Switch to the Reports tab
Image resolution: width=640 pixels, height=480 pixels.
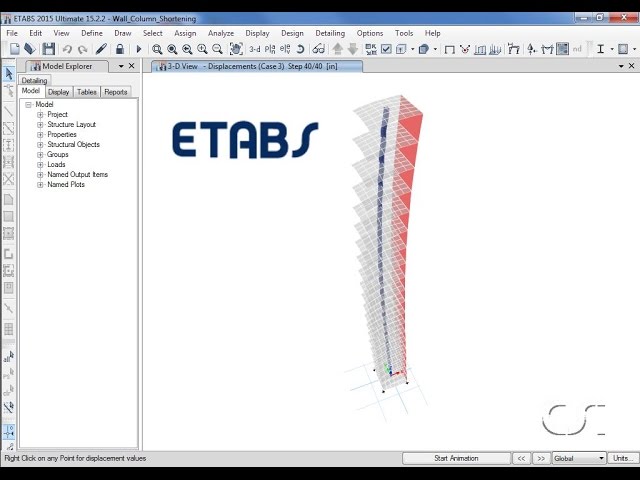116,92
